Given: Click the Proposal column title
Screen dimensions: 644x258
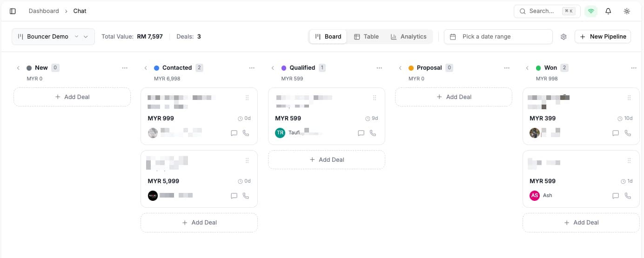Looking at the screenshot, I should [429, 68].
